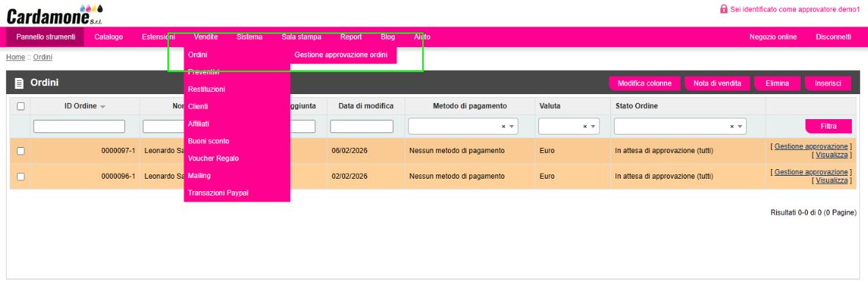This screenshot has width=868, height=289.
Task: Open Visualizza for order 0000097-1
Action: pyautogui.click(x=831, y=154)
